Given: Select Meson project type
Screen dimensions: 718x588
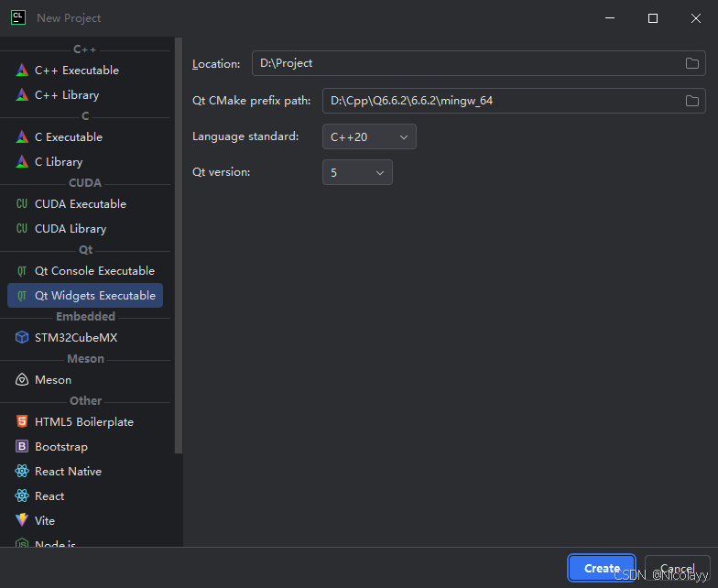Looking at the screenshot, I should pyautogui.click(x=85, y=379).
